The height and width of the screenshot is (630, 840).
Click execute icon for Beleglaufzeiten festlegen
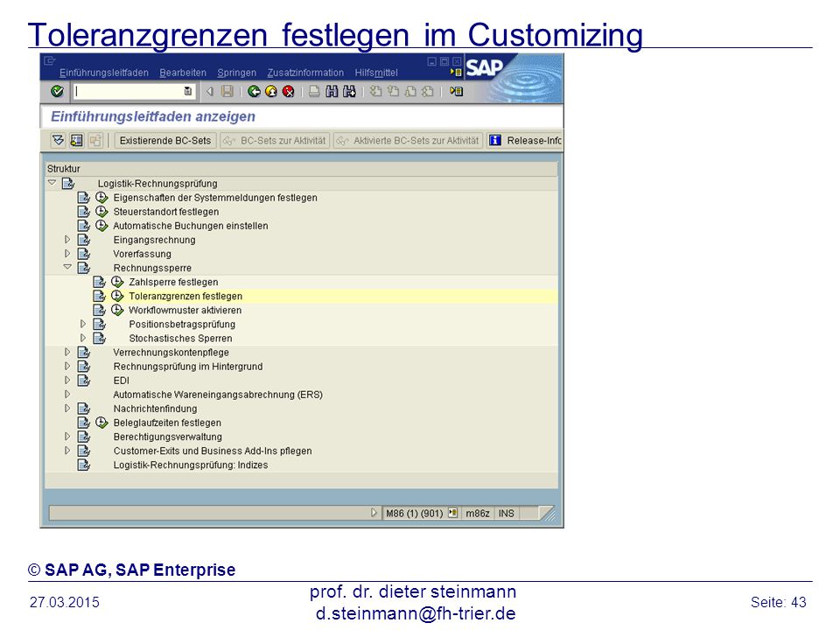pyautogui.click(x=101, y=422)
